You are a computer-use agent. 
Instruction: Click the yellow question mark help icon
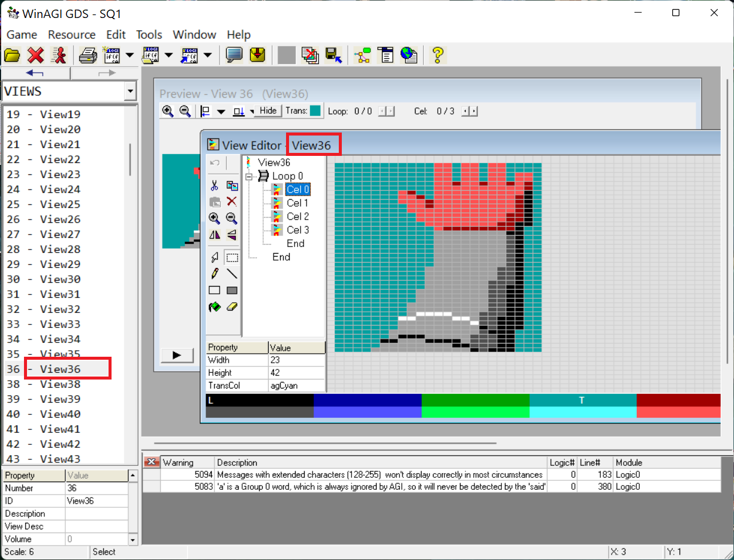438,56
